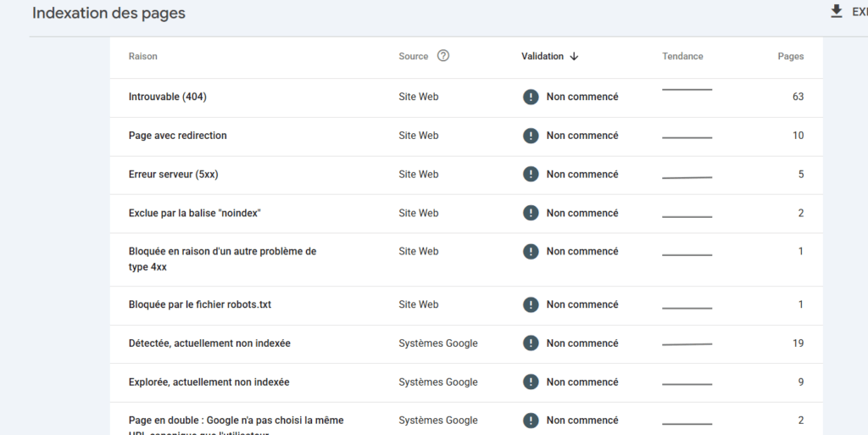Click the export download icon
The image size is (868, 435).
click(x=837, y=11)
